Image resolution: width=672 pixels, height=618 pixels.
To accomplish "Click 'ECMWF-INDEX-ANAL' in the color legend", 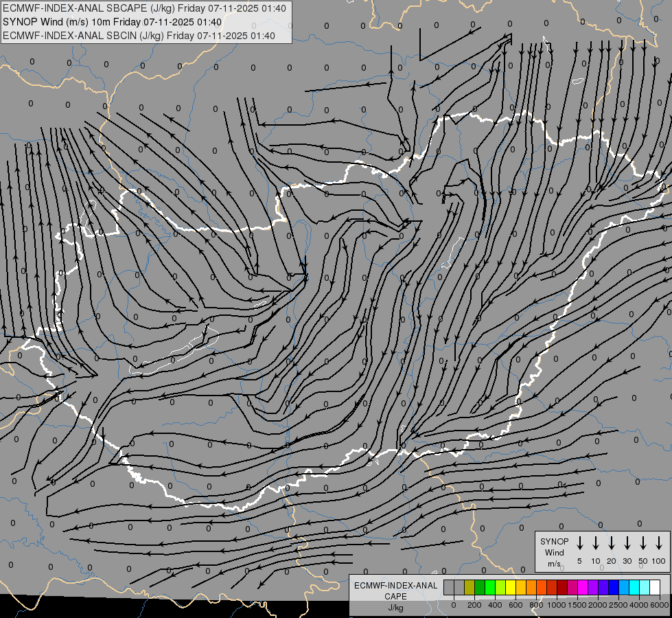I will 395,586.
